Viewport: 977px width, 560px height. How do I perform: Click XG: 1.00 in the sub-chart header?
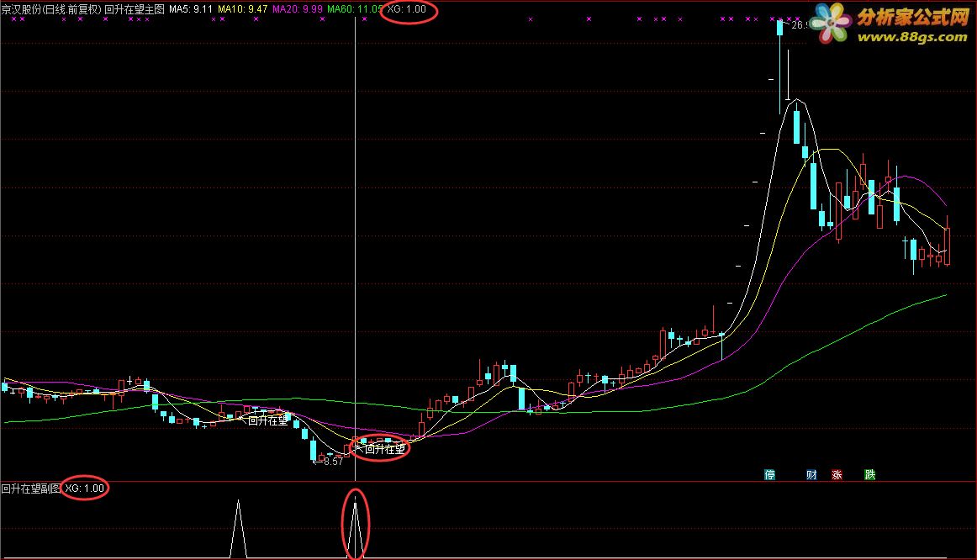pos(85,489)
